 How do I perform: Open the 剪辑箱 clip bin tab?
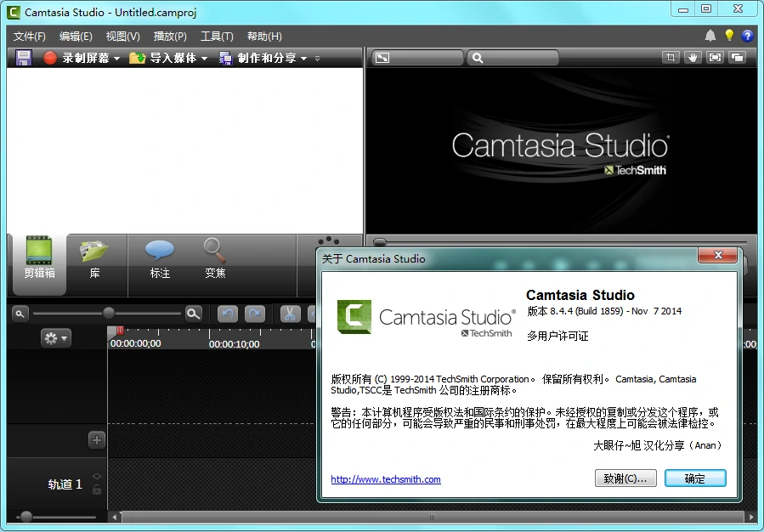[x=39, y=258]
